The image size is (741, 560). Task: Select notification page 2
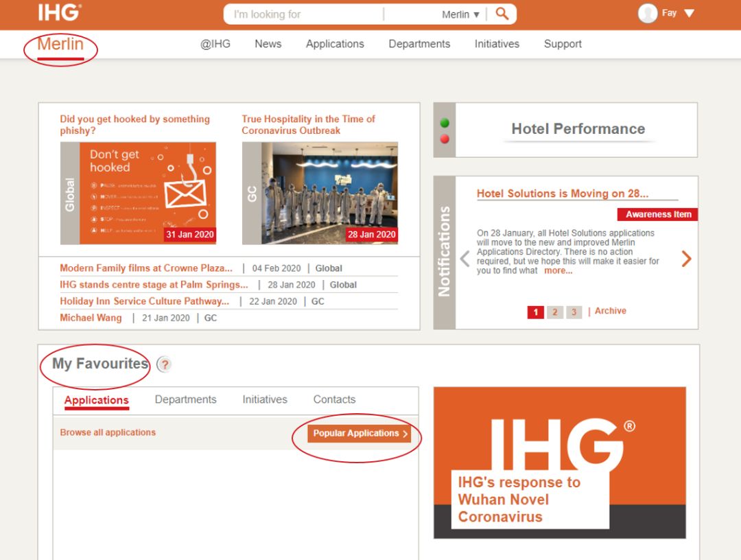(x=555, y=312)
